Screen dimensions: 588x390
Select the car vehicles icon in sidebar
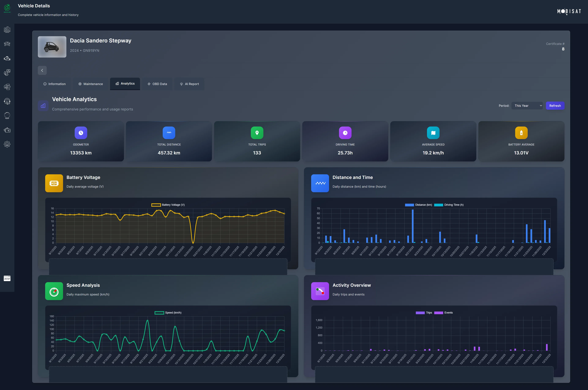[x=7, y=44]
